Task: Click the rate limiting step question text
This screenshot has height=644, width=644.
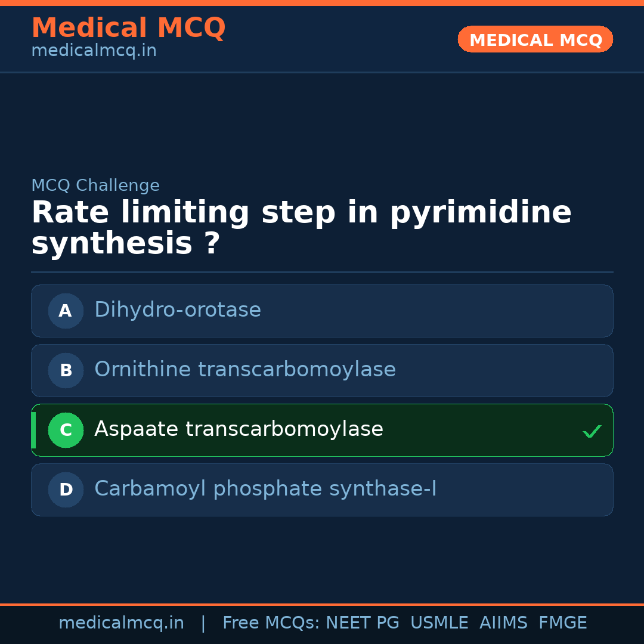Action: tap(301, 228)
